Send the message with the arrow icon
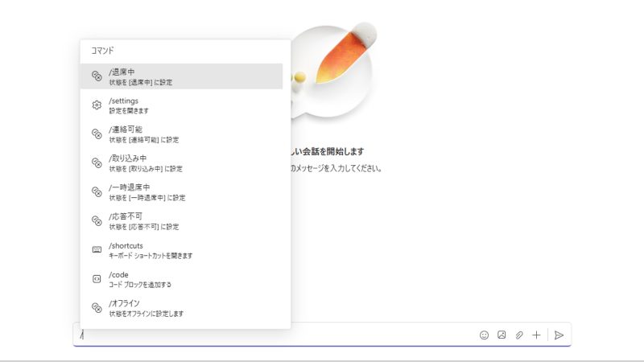 (559, 335)
